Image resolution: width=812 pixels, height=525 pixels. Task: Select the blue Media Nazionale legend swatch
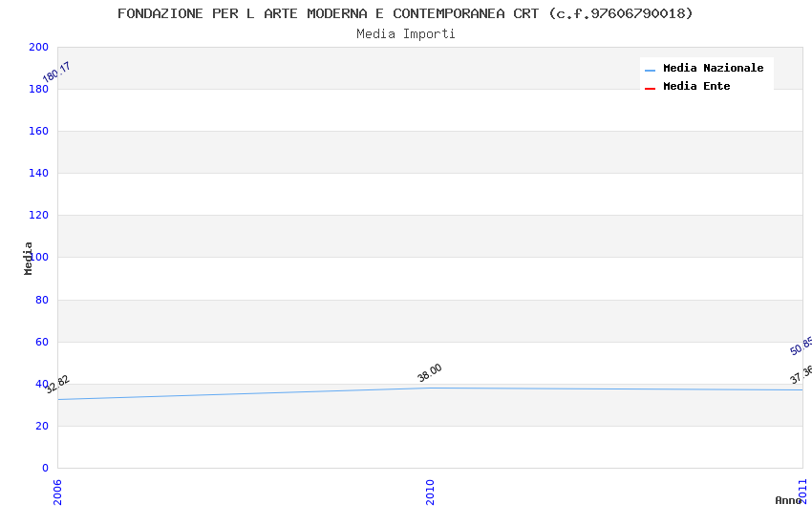[650, 71]
